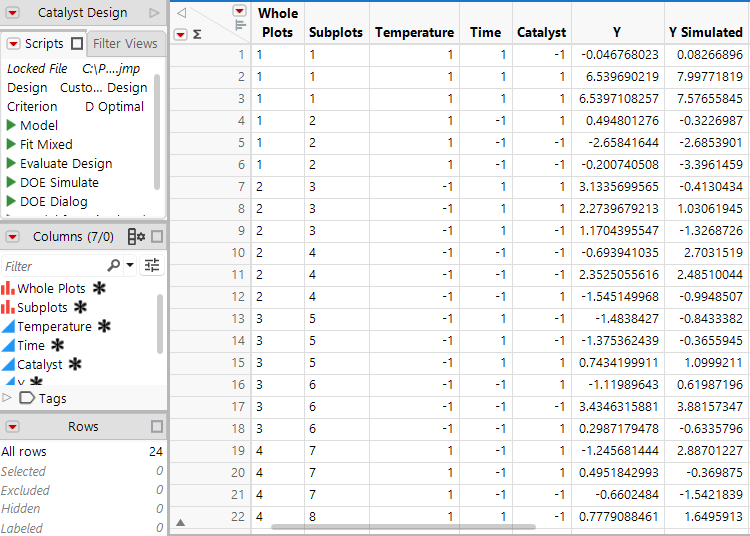
Task: Open the Rows red triangle menu
Action: (12, 427)
